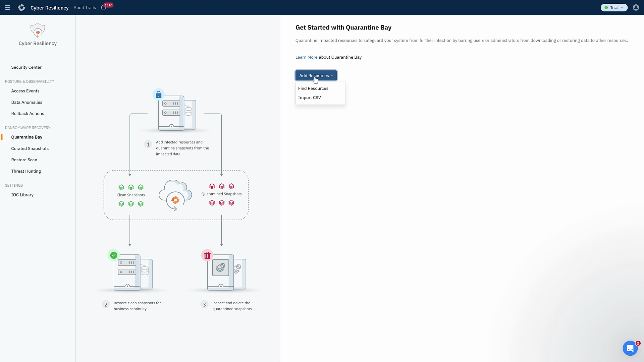This screenshot has width=644, height=362.
Task: Open the hamburger navigation menu
Action: point(7,7)
